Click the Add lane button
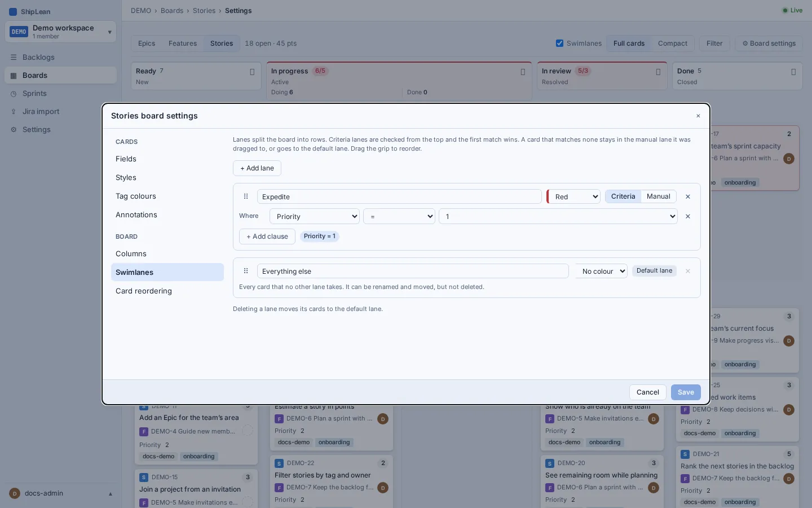The width and height of the screenshot is (812, 508). (x=257, y=168)
